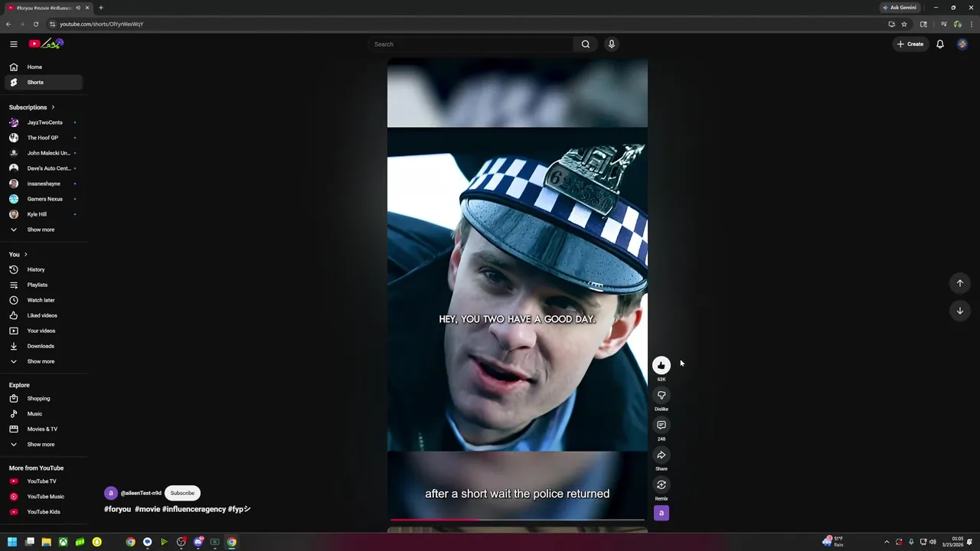Open YouTube Music

[43, 497]
